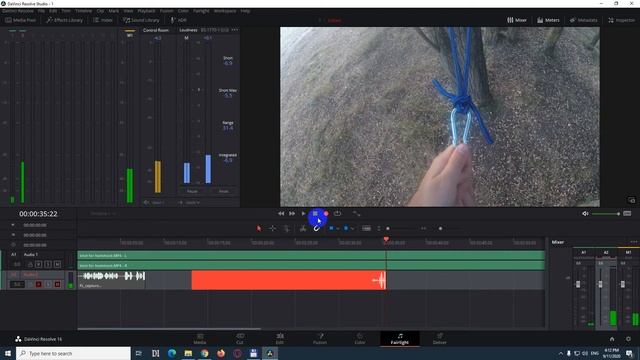The image size is (640, 360).
Task: Open Mixer panel options three-dot menu
Action: [633, 242]
